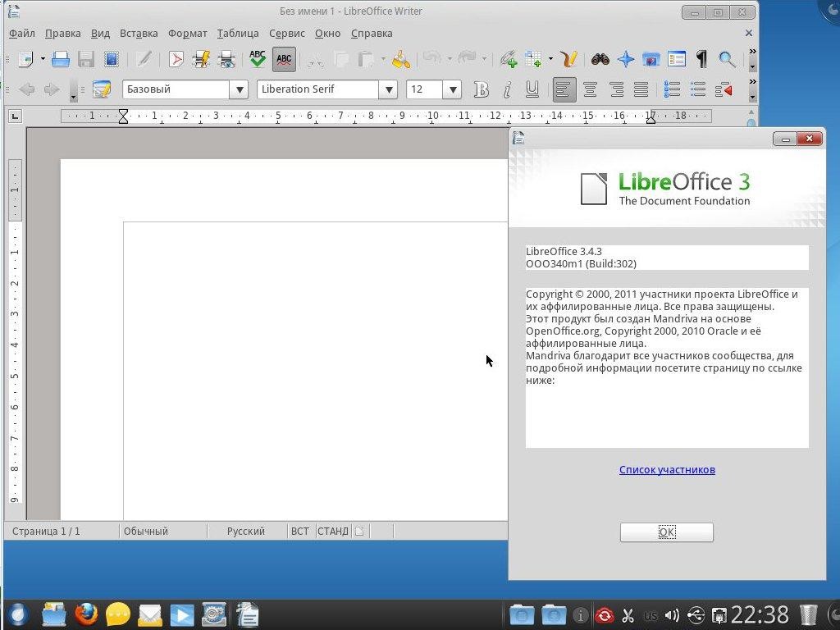Show hidden Standard toolbar buttons via » chevron
The height and width of the screenshot is (630, 840).
(x=753, y=52)
